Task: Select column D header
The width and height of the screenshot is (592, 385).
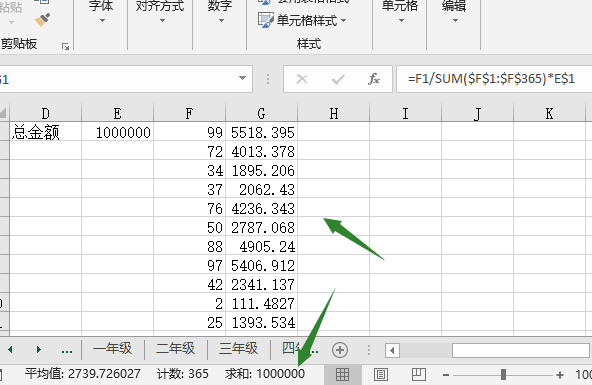Action: [45, 113]
